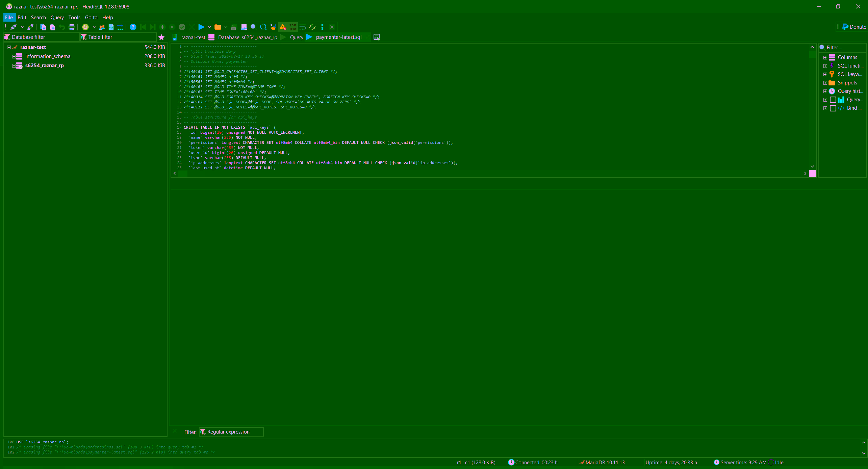Open dropdown arrow beside run query icon
This screenshot has width=868, height=469.
coord(210,27)
